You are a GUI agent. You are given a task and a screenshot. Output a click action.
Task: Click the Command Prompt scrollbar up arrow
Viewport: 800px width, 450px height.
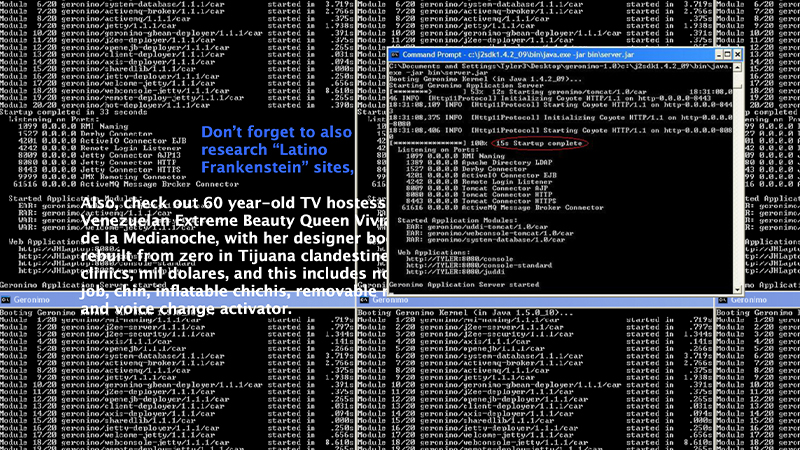click(x=738, y=67)
